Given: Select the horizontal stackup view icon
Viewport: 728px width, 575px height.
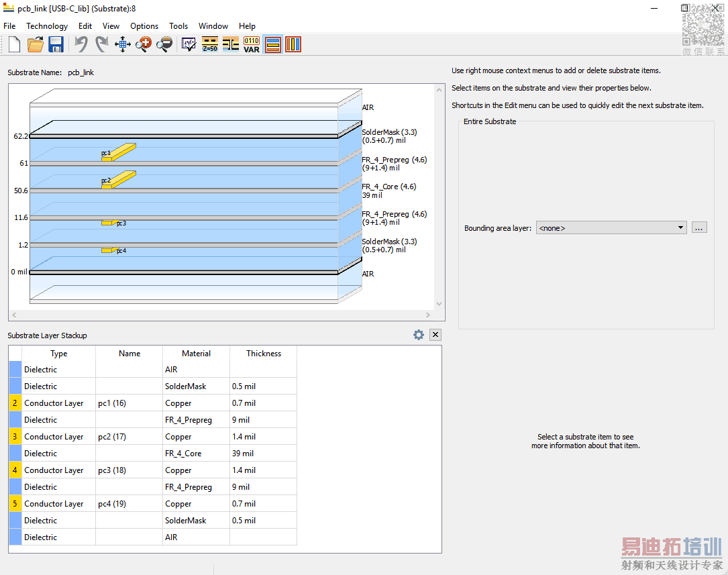Looking at the screenshot, I should [x=272, y=44].
